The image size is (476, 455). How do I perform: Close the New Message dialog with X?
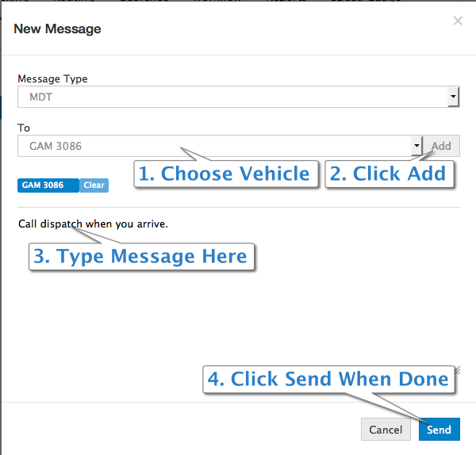pyautogui.click(x=458, y=21)
